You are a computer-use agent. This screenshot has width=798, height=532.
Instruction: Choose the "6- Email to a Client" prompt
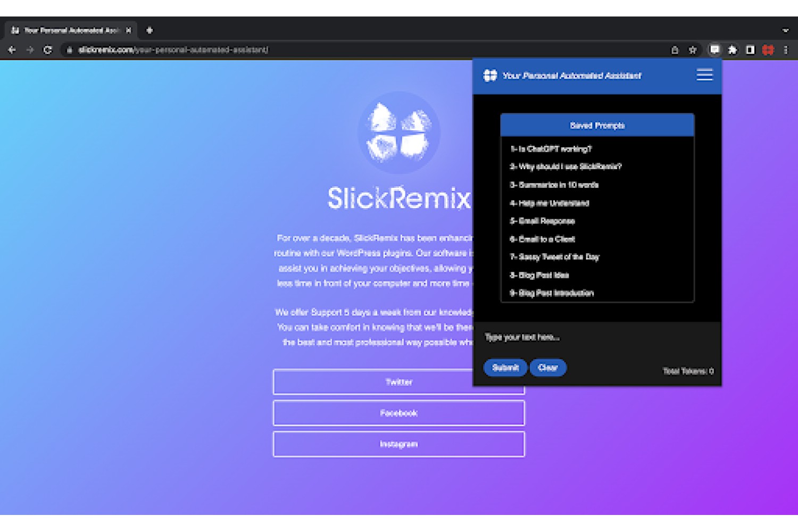click(543, 239)
